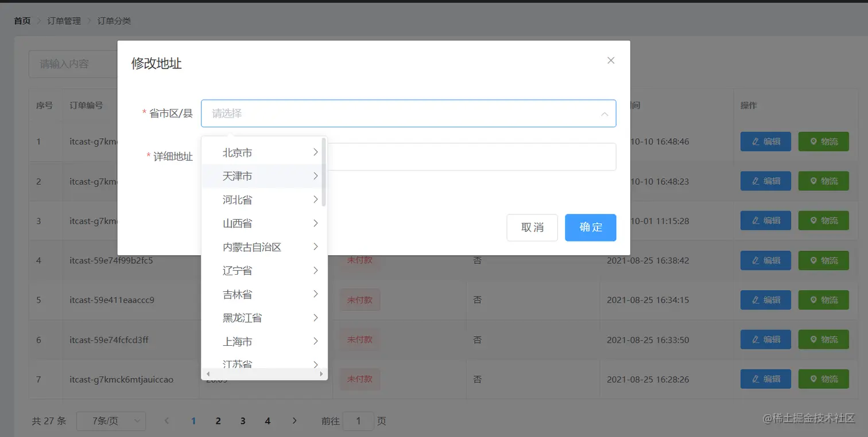This screenshot has width=868, height=437.
Task: Track logistics for itcast-g7kmck6mtjauiccao
Action: click(823, 379)
